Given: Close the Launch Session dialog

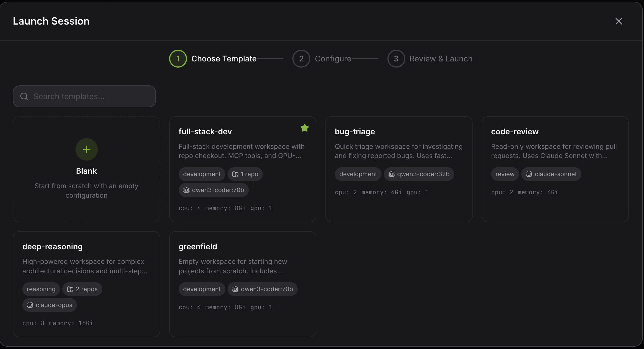Looking at the screenshot, I should coord(619,21).
